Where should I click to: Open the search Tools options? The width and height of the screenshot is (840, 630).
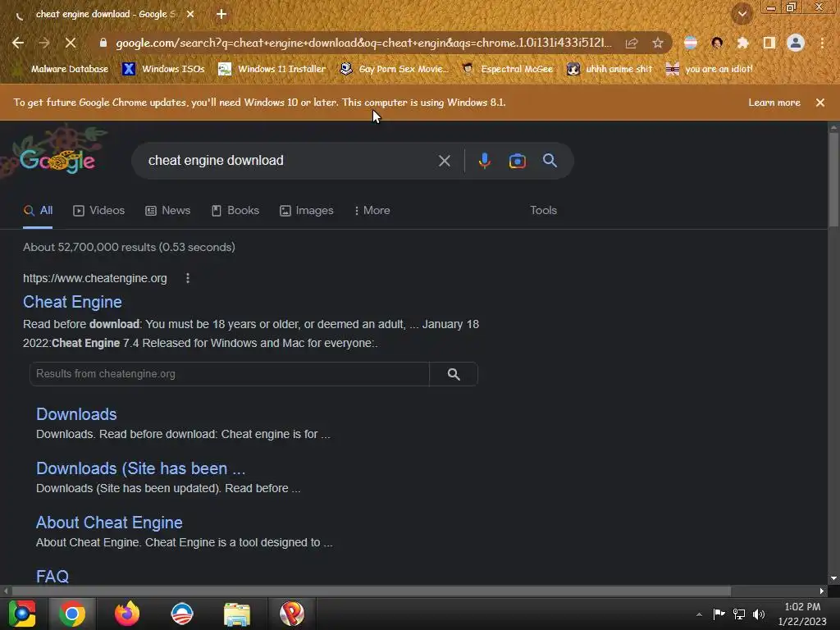coord(543,211)
